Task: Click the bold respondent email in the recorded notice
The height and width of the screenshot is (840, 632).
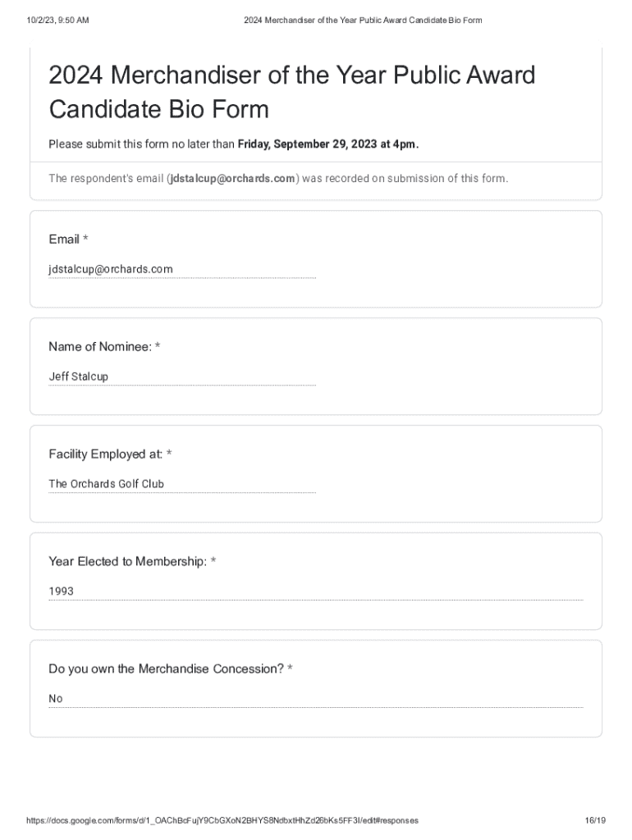Action: click(231, 178)
